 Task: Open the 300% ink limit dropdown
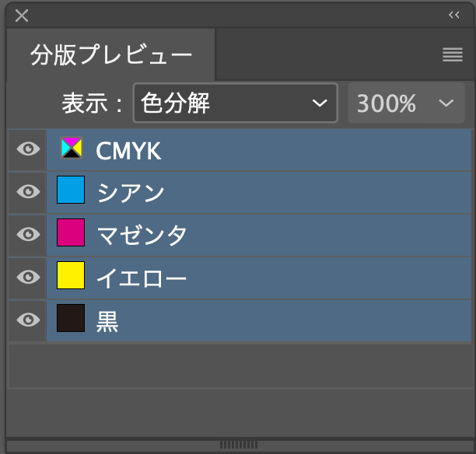pos(406,103)
